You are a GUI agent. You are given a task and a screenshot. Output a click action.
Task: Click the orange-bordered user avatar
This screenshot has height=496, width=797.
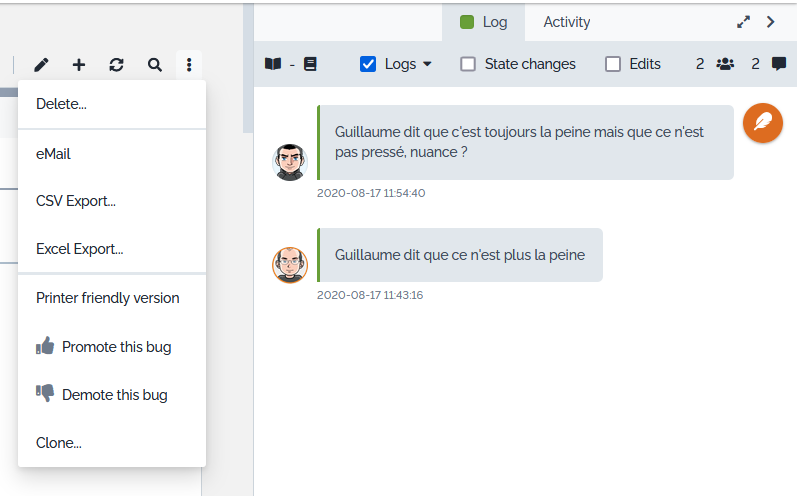click(290, 264)
